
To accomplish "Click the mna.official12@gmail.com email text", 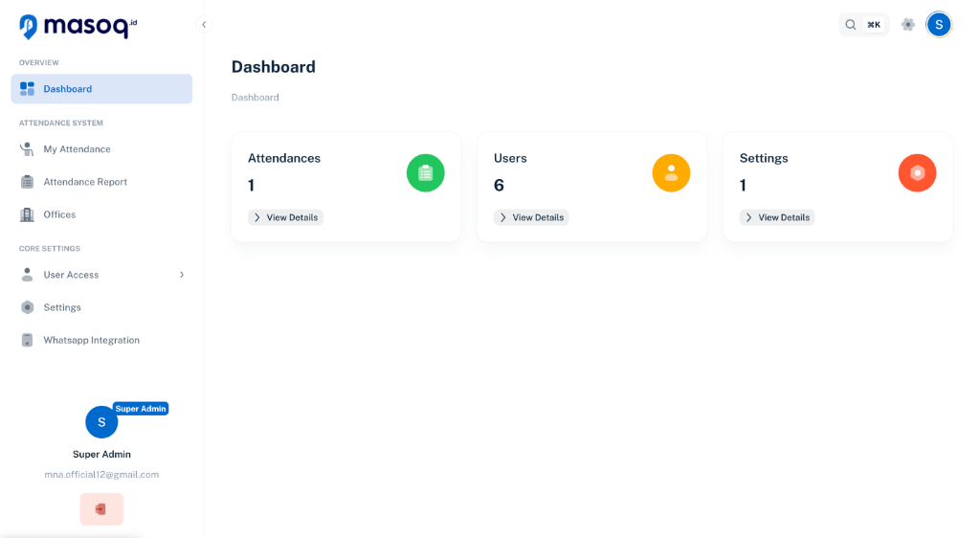I will pos(101,474).
